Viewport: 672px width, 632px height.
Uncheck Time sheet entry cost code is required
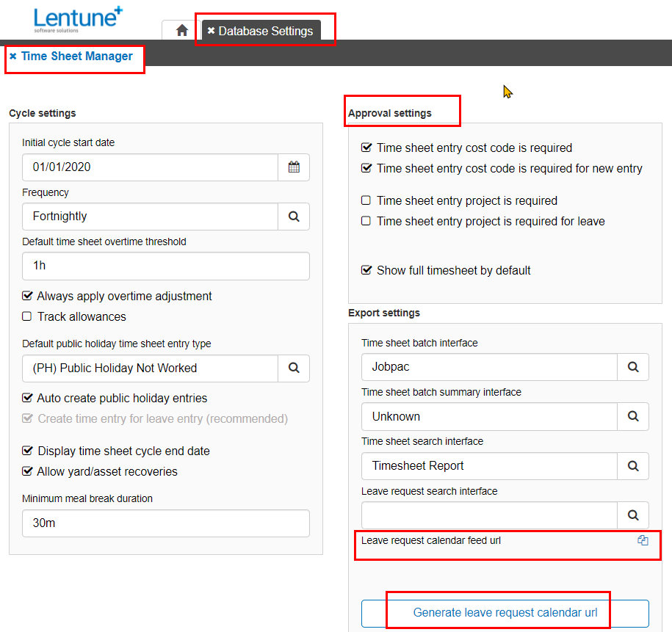click(x=366, y=148)
